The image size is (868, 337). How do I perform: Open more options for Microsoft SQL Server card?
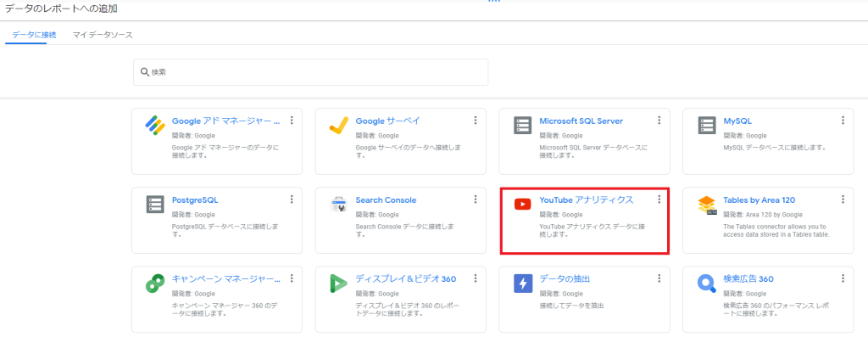(x=659, y=121)
